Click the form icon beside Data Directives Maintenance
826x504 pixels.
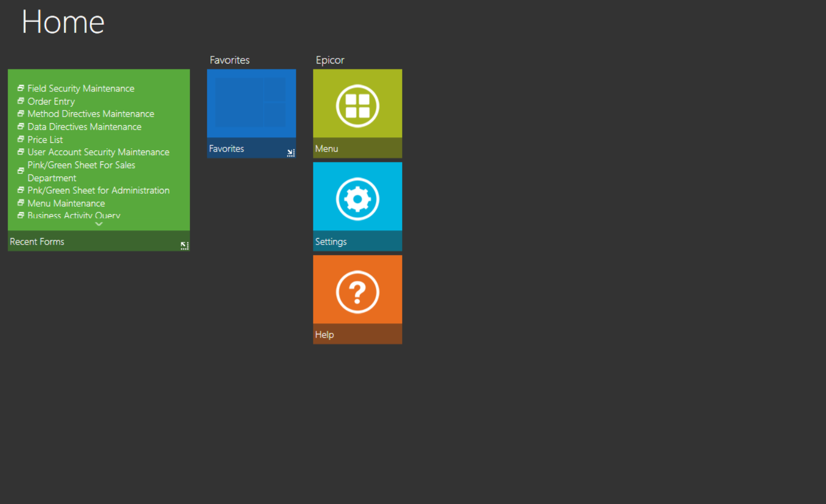(21, 126)
